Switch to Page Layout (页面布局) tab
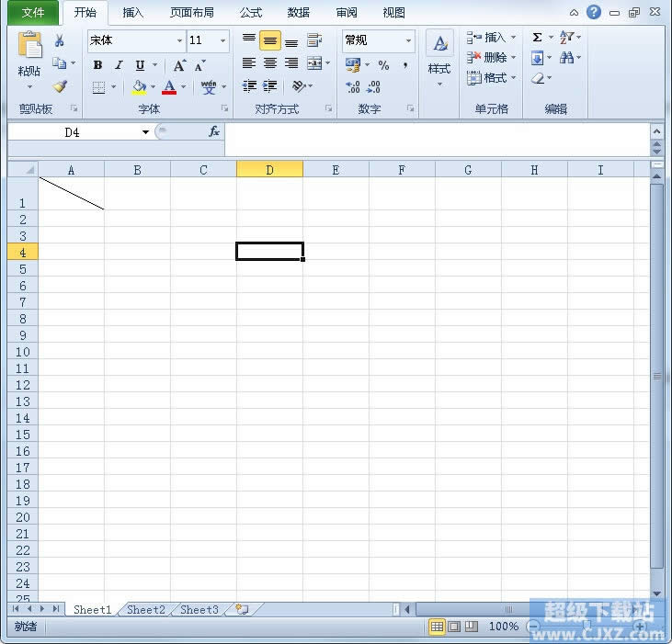 click(x=191, y=13)
